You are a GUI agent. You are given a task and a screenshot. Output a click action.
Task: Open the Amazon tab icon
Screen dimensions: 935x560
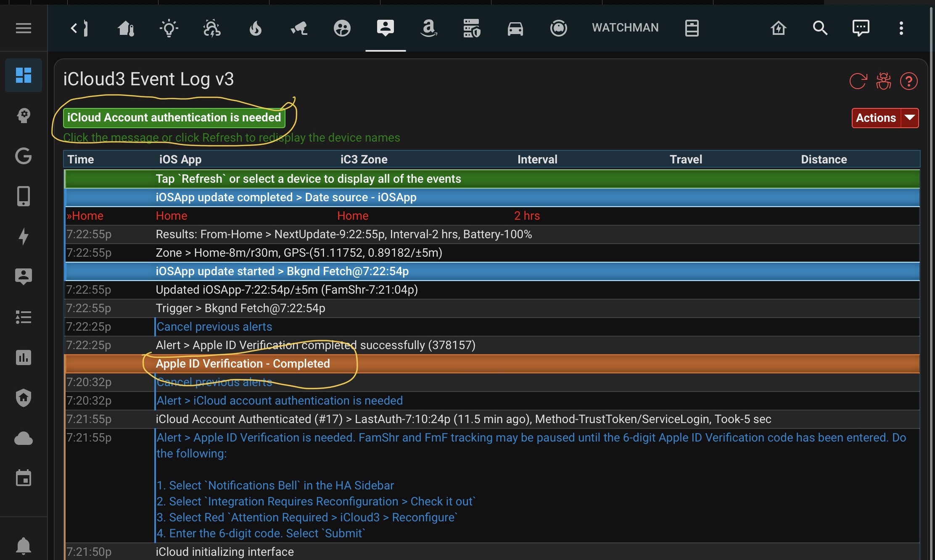(x=428, y=28)
